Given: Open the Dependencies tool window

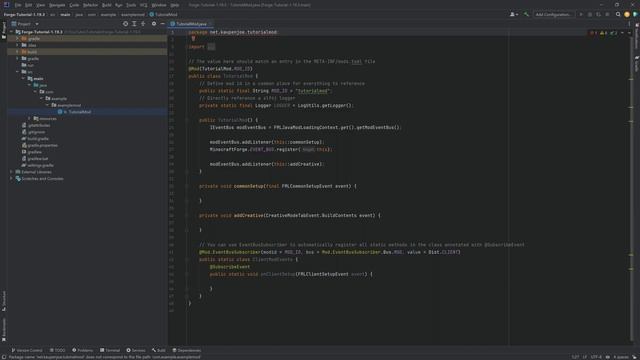Looking at the screenshot, I should tap(187, 350).
